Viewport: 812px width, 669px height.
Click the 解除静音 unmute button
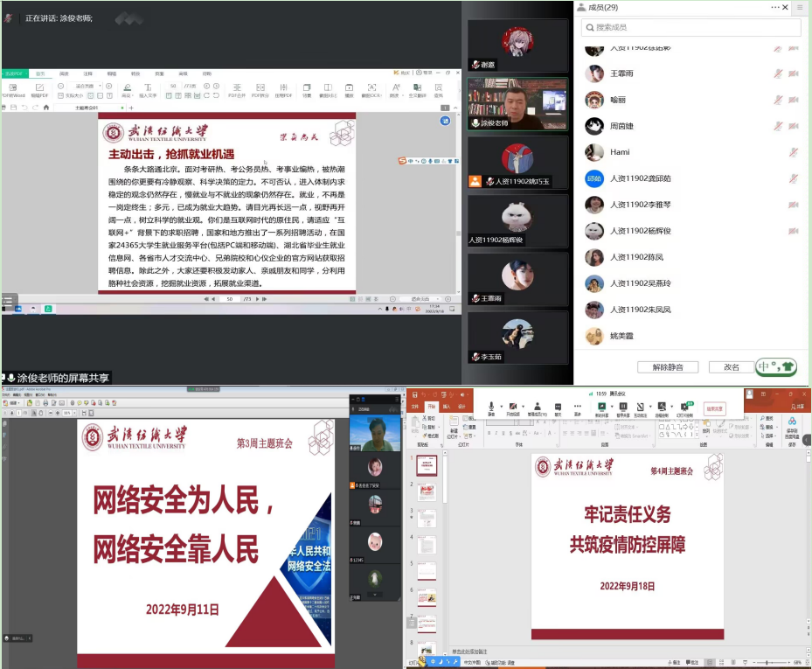tap(668, 367)
